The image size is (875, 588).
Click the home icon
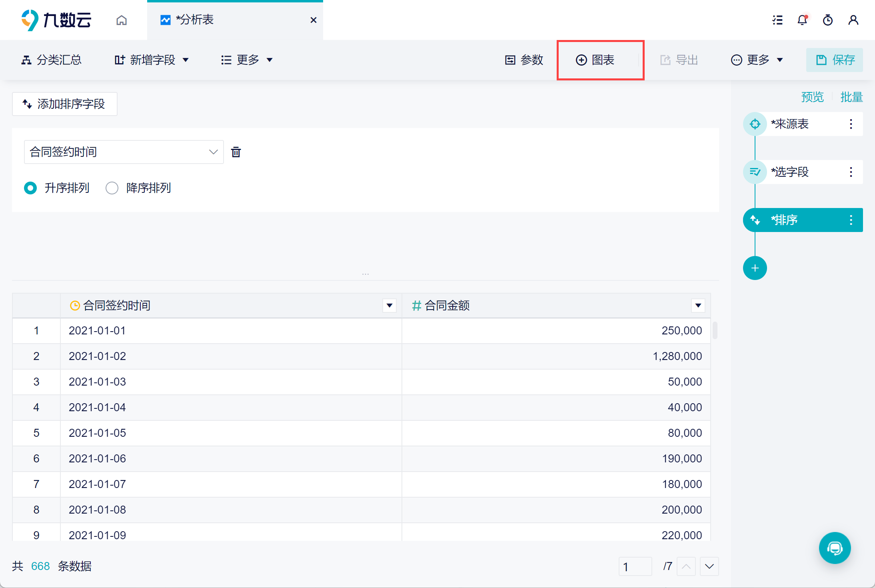tap(122, 20)
